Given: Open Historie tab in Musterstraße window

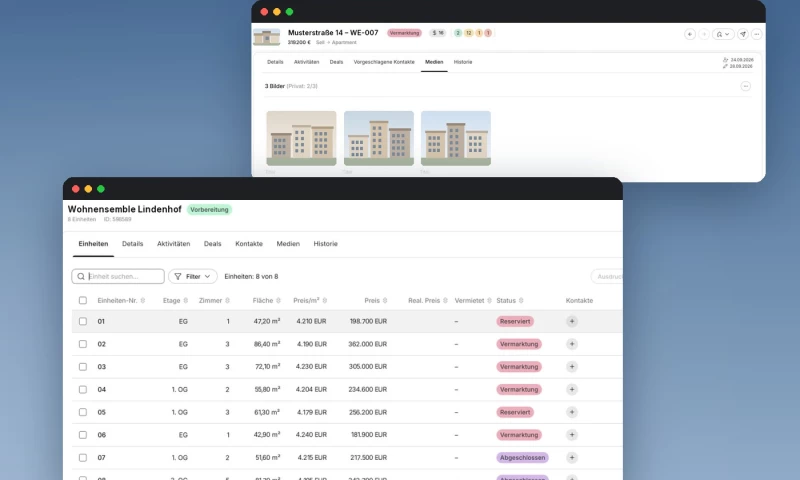Looking at the screenshot, I should click(x=463, y=62).
